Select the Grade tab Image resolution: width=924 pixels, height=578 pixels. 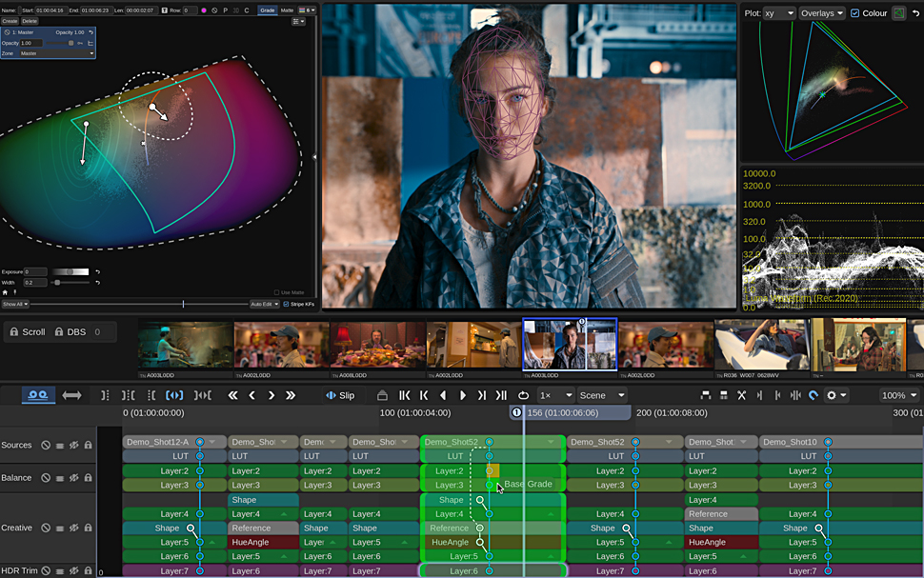[267, 10]
